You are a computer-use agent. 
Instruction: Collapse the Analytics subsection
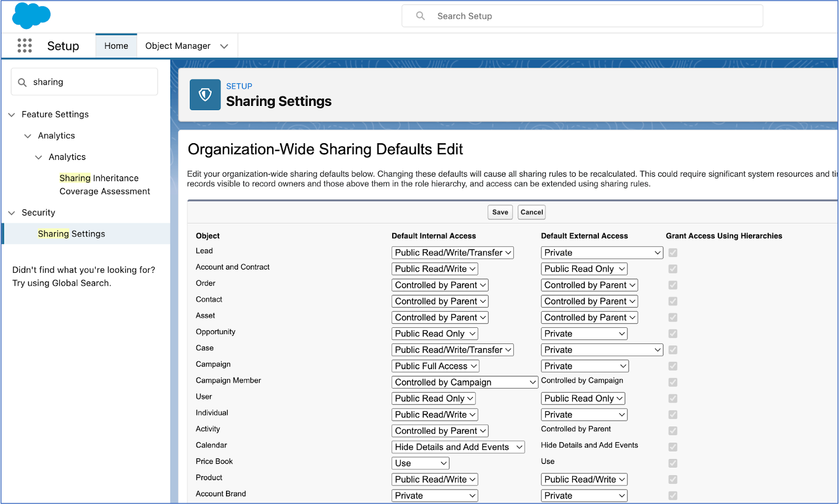[27, 136]
